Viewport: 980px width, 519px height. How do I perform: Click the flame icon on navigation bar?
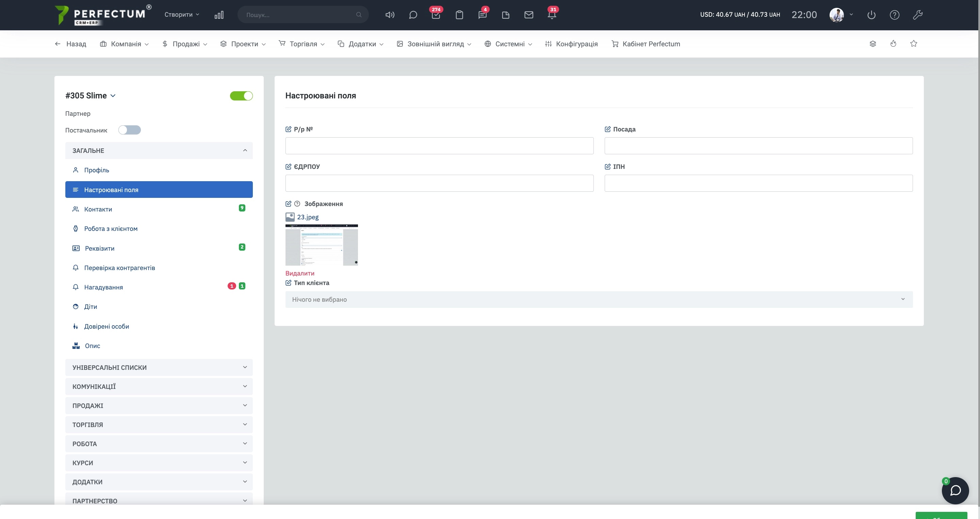(x=893, y=44)
